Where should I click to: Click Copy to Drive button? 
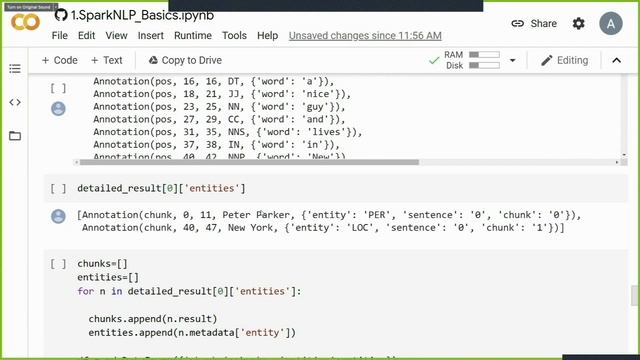point(185,60)
